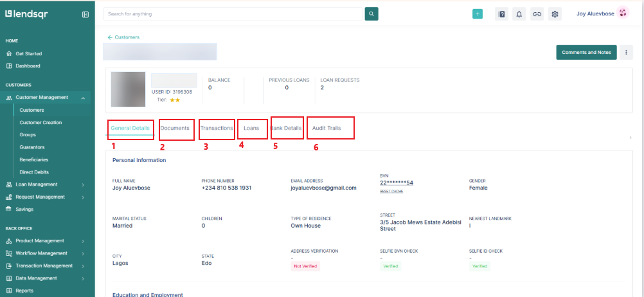The width and height of the screenshot is (644, 297).
Task: Switch to the Bank Details tab
Action: tap(287, 128)
